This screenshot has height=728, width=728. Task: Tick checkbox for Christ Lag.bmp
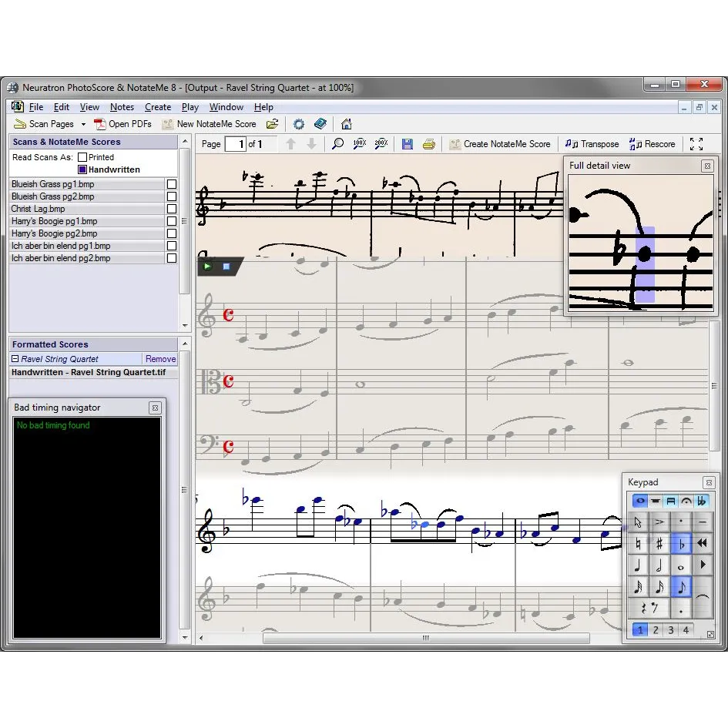[172, 209]
